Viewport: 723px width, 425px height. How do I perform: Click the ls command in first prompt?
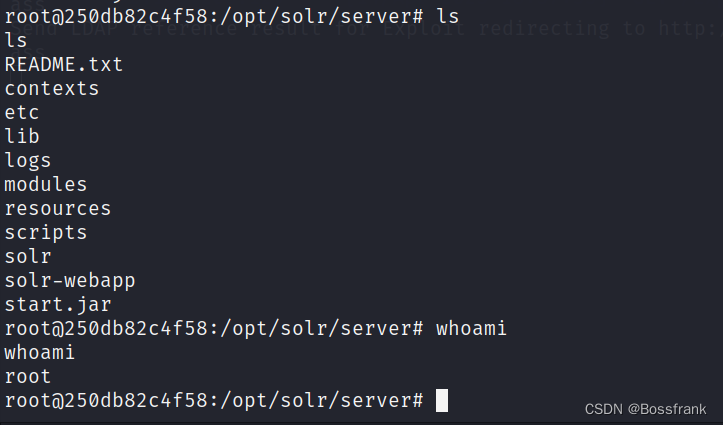(x=447, y=17)
